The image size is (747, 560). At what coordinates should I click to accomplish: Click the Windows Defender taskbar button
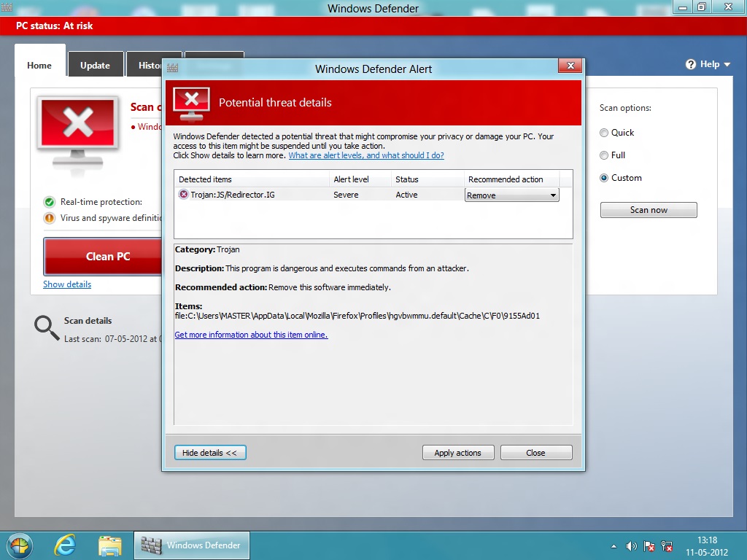point(192,545)
